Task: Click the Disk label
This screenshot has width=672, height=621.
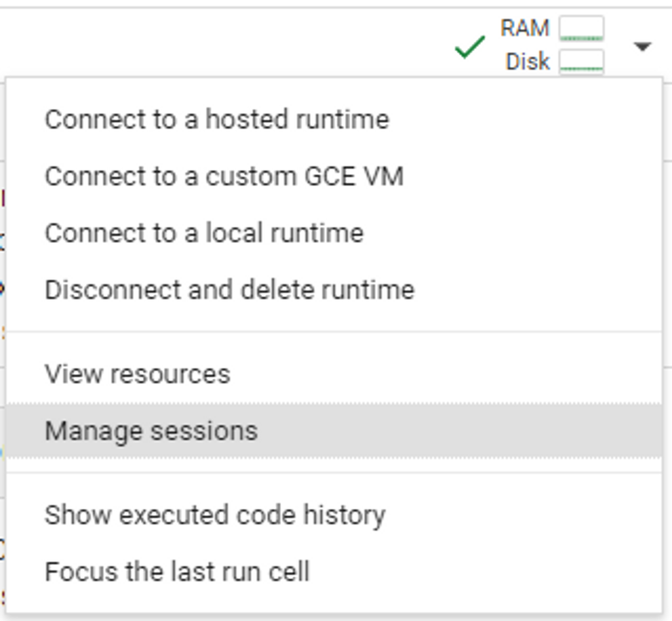Action: 528,61
